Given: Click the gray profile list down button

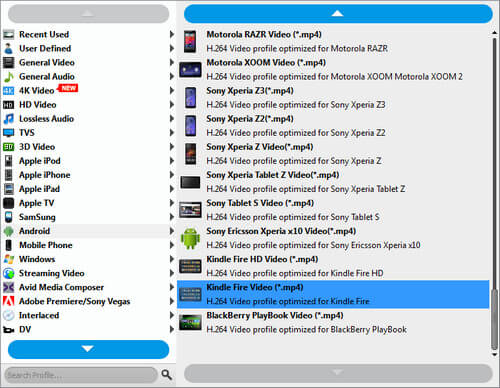Looking at the screenshot, I should (338, 373).
